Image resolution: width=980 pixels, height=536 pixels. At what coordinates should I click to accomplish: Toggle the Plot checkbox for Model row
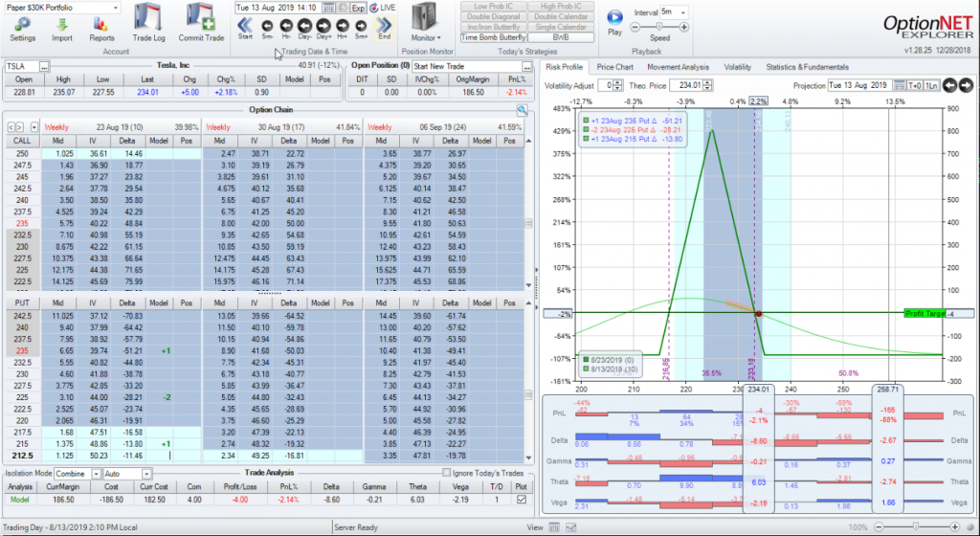pos(522,500)
